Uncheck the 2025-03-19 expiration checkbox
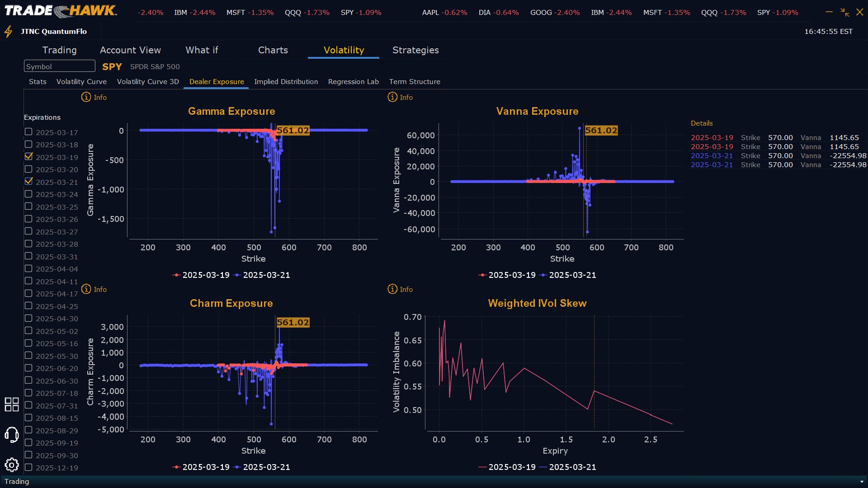 (x=28, y=157)
